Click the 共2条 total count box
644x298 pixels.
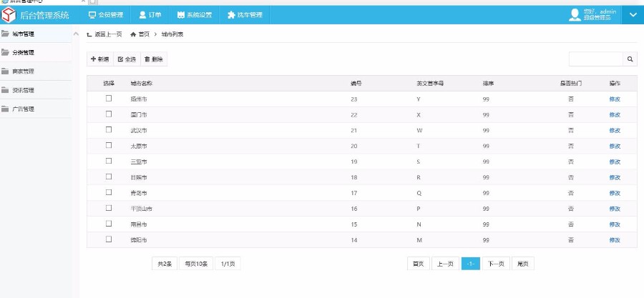pos(165,264)
